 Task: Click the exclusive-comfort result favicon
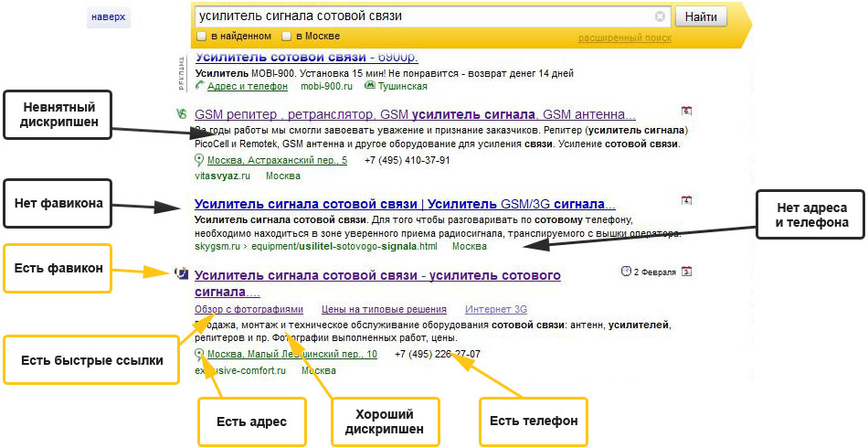181,274
